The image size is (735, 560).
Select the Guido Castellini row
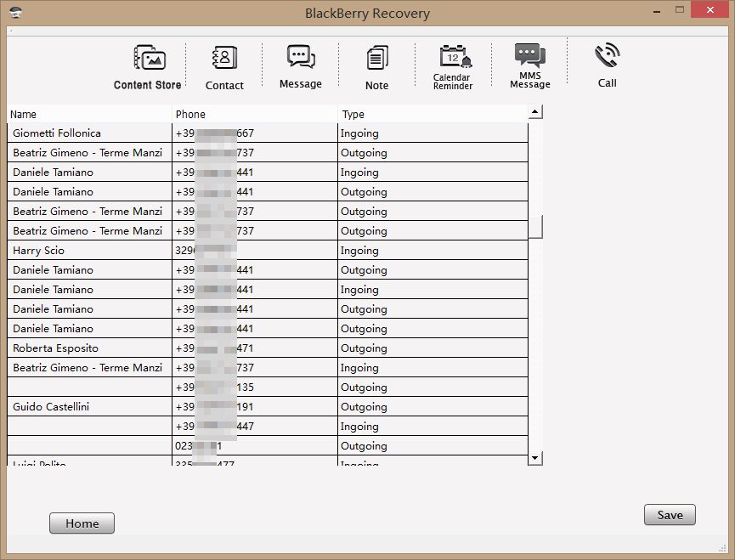coord(268,407)
